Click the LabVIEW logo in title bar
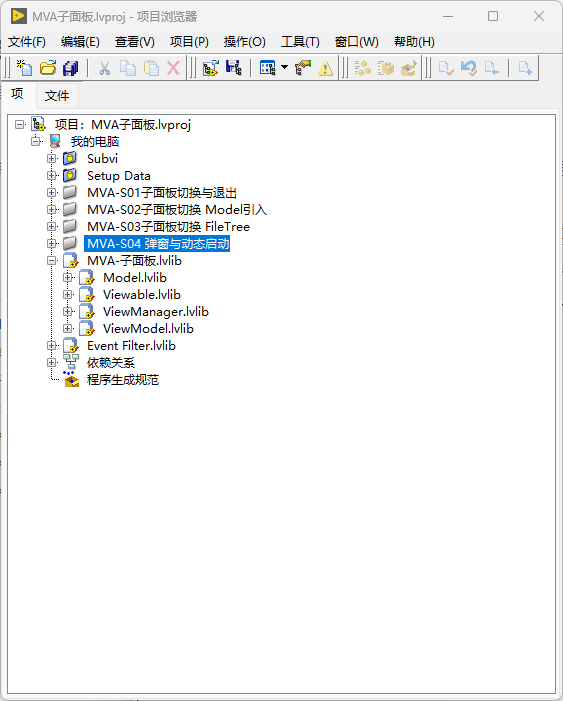Viewport: 563px width, 701px height. point(19,16)
